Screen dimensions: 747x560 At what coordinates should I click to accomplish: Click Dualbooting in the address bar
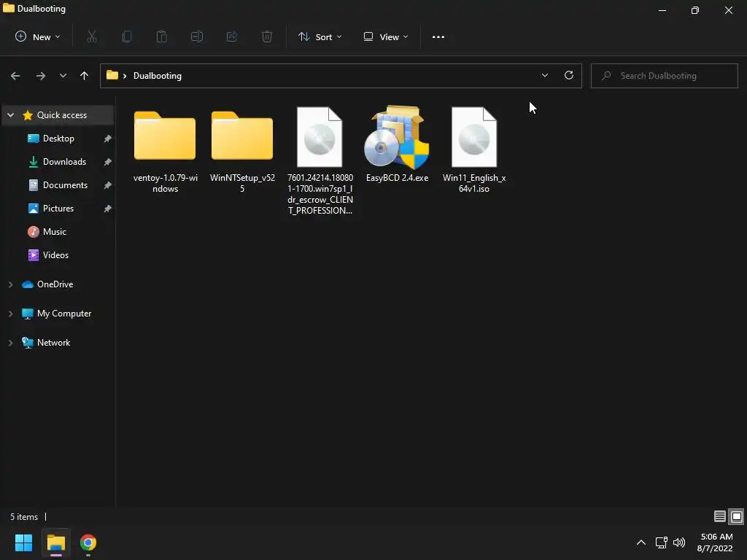(158, 76)
